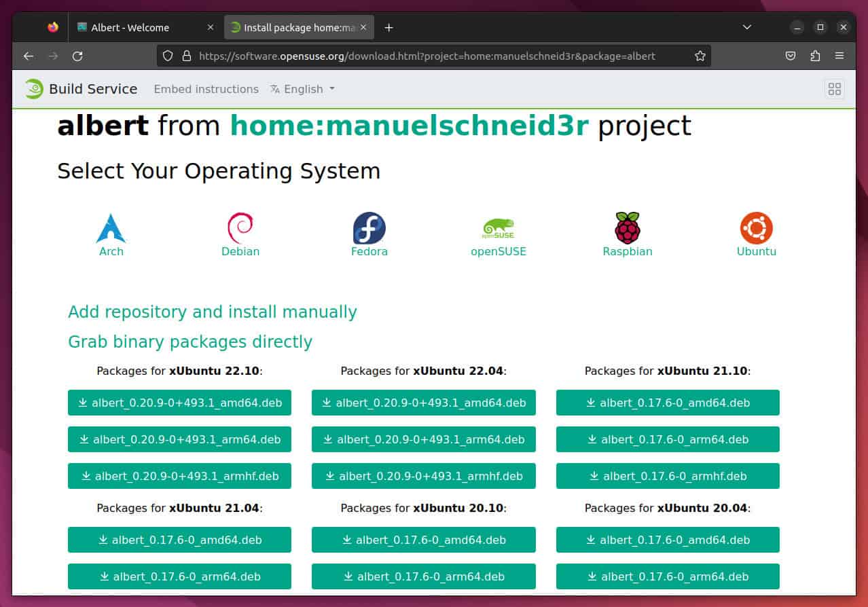Select the Install package home tab
Viewport: 868px width, 607px height.
click(292, 27)
